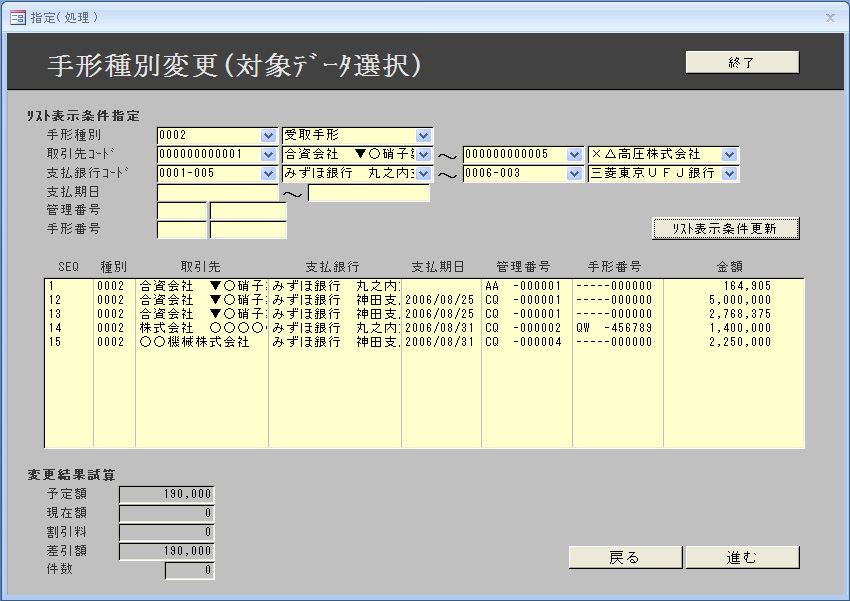
Task: Click the first 管理番号 input field
Action: [x=182, y=211]
